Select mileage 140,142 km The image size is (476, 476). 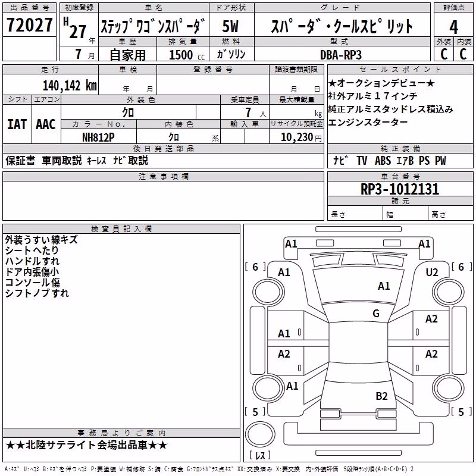70,85
